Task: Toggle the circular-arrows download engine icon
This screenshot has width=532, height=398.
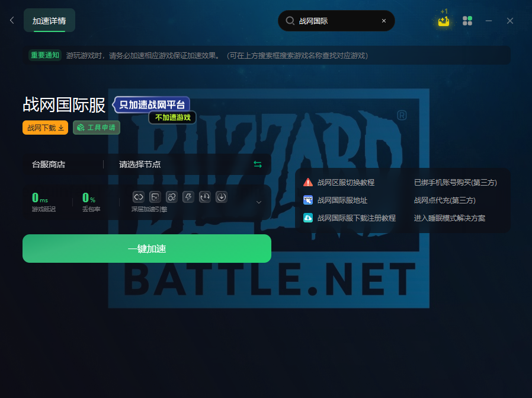Action: (205, 196)
